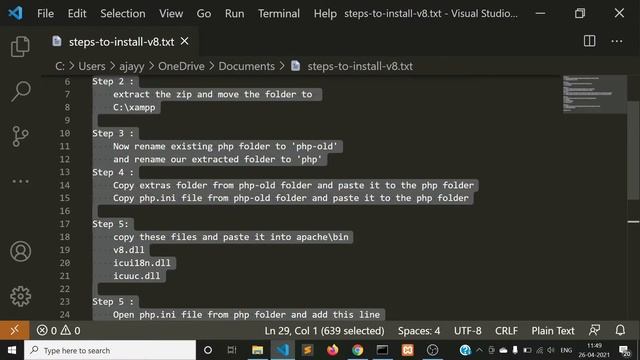Open the Terminal menu
Screen dimensions: 640x360
point(279,13)
